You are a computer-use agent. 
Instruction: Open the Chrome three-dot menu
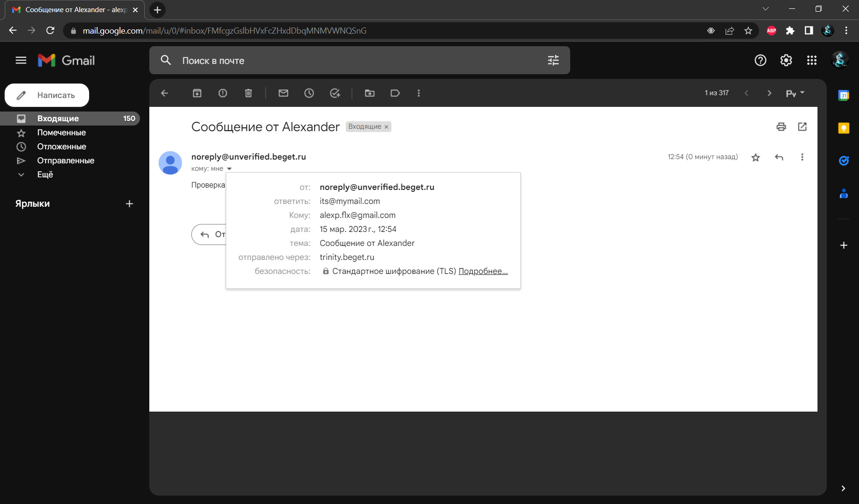point(846,30)
